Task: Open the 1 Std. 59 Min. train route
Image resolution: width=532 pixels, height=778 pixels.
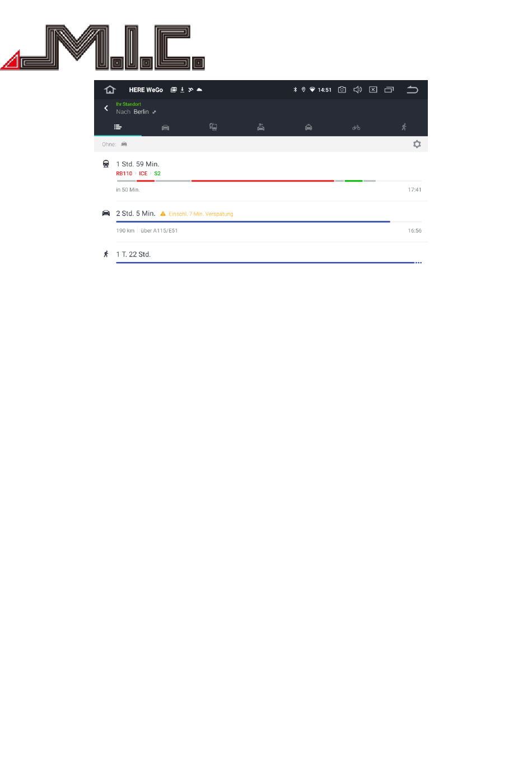Action: click(x=261, y=176)
